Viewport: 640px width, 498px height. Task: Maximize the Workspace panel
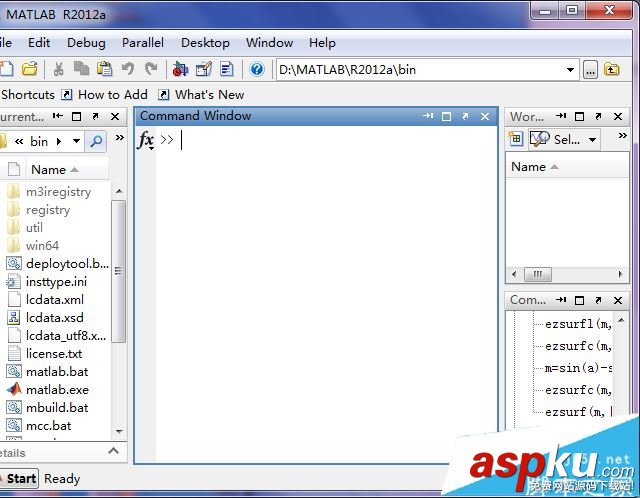pyautogui.click(x=579, y=117)
